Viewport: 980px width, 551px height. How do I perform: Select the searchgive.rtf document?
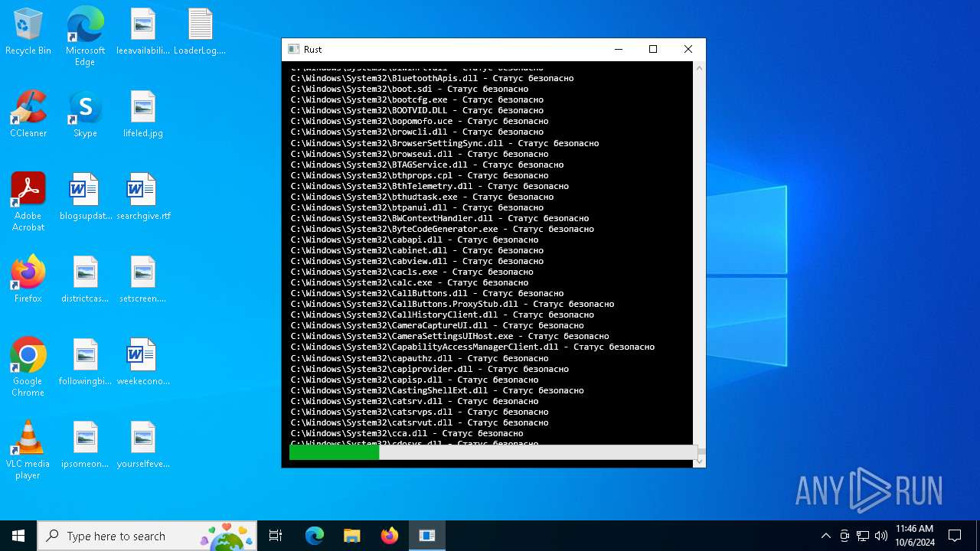(143, 197)
